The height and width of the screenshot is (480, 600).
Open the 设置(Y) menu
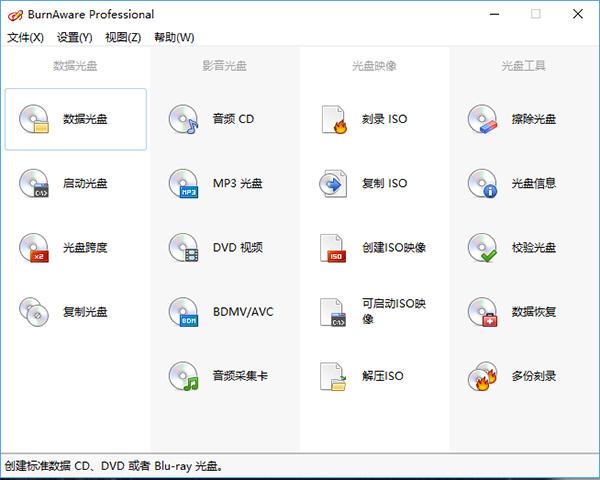(75, 38)
